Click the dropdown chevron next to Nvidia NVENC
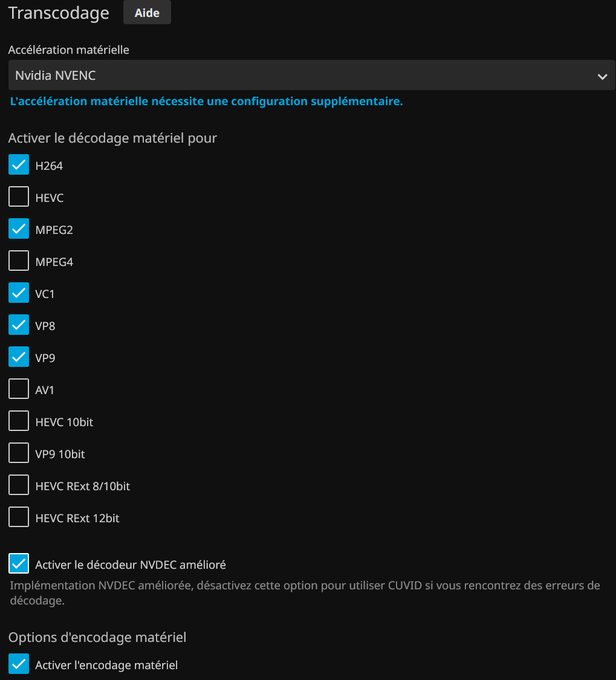Image resolution: width=616 pixels, height=680 pixels. (602, 76)
